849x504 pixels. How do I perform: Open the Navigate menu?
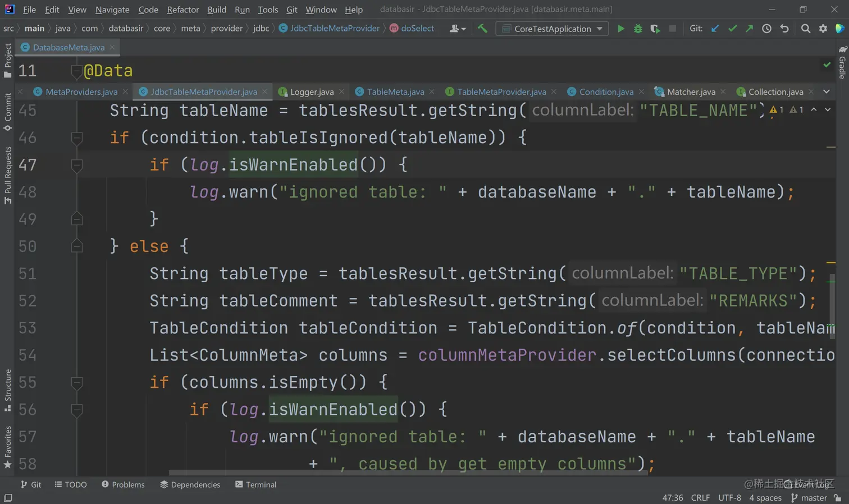point(112,10)
